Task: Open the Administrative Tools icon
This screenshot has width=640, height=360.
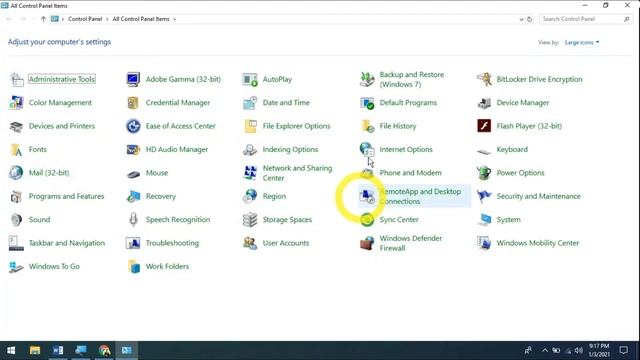Action: (17, 79)
